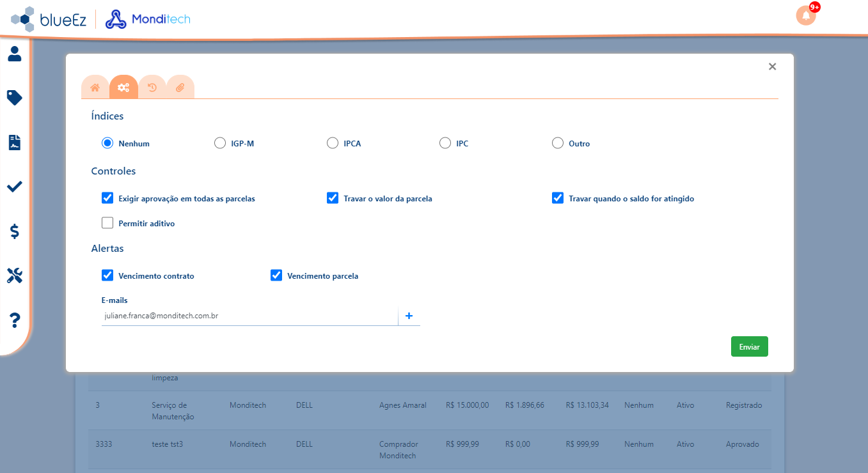
Task: Enable the Permitir aditivo checkbox
Action: [x=107, y=223]
